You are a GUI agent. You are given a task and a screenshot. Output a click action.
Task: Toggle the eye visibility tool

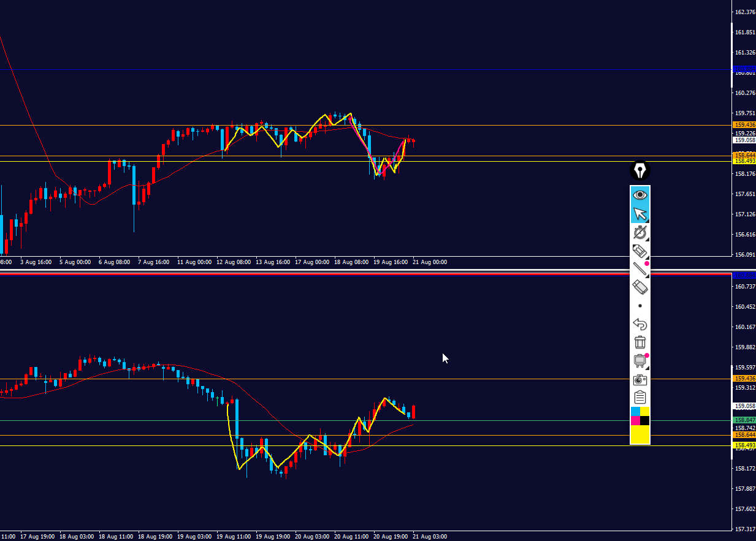point(640,195)
